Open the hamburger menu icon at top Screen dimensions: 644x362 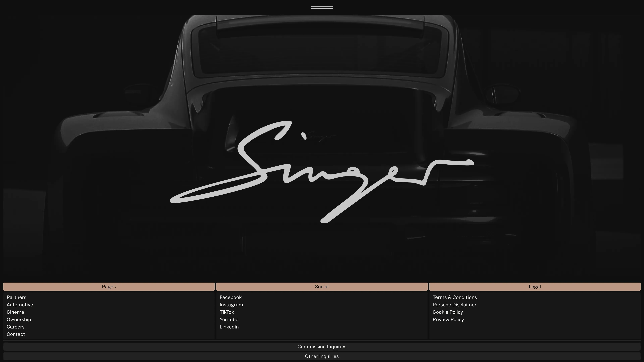322,7
